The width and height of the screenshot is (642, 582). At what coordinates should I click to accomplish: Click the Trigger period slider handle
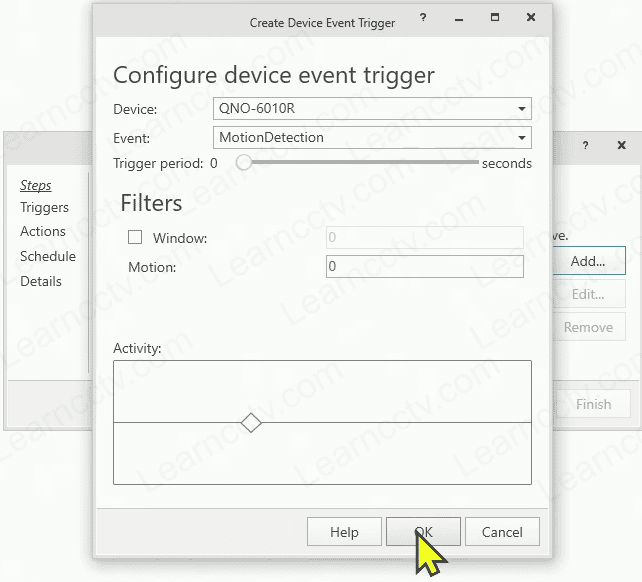pos(244,163)
